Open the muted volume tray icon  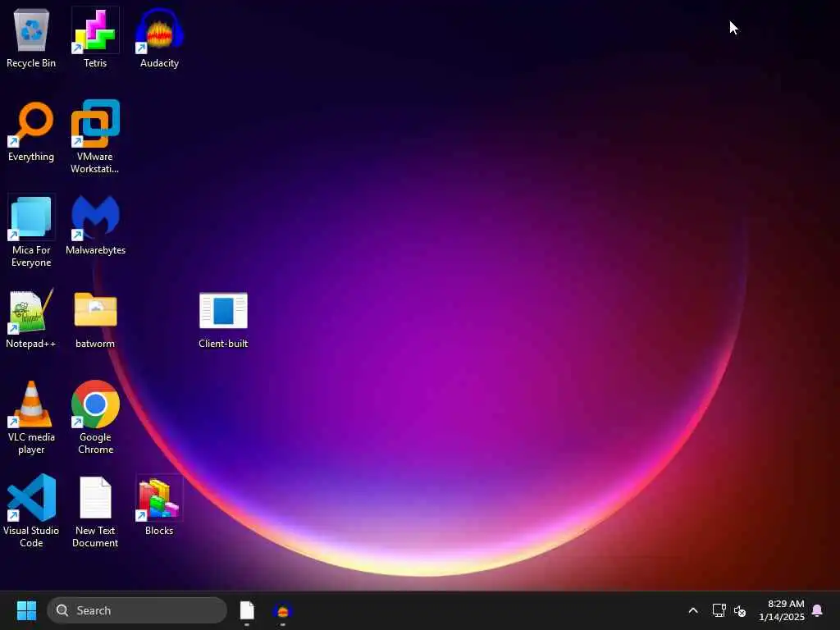740,610
